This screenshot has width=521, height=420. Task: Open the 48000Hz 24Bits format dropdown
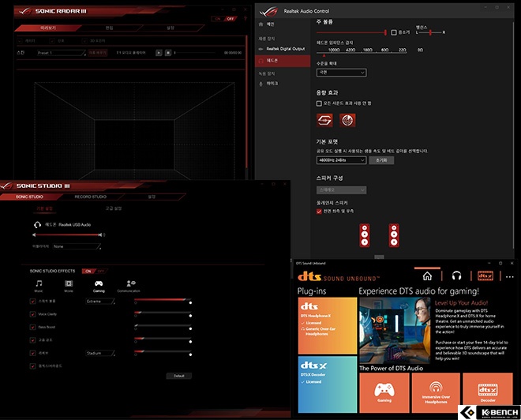341,160
